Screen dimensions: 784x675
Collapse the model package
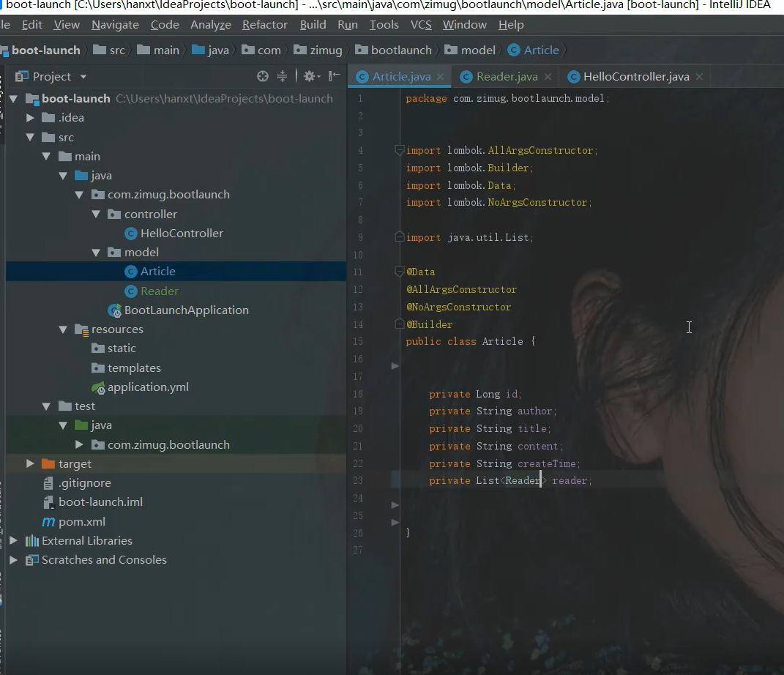coord(96,253)
